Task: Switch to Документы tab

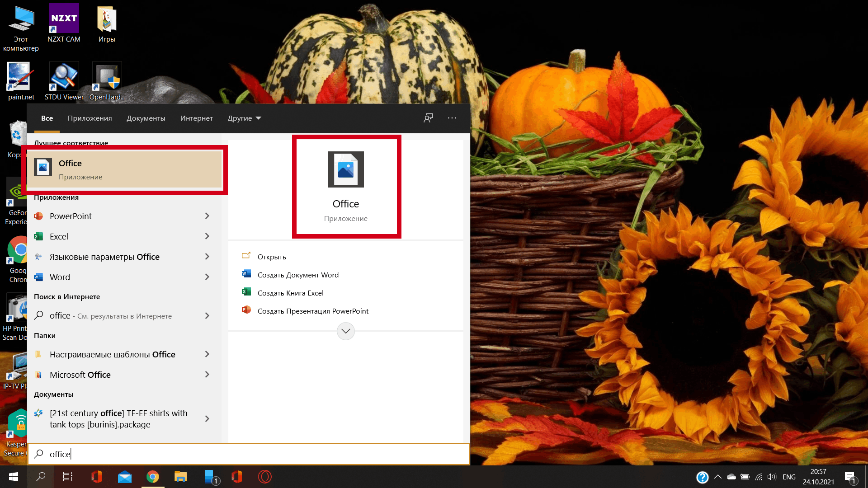Action: point(146,118)
